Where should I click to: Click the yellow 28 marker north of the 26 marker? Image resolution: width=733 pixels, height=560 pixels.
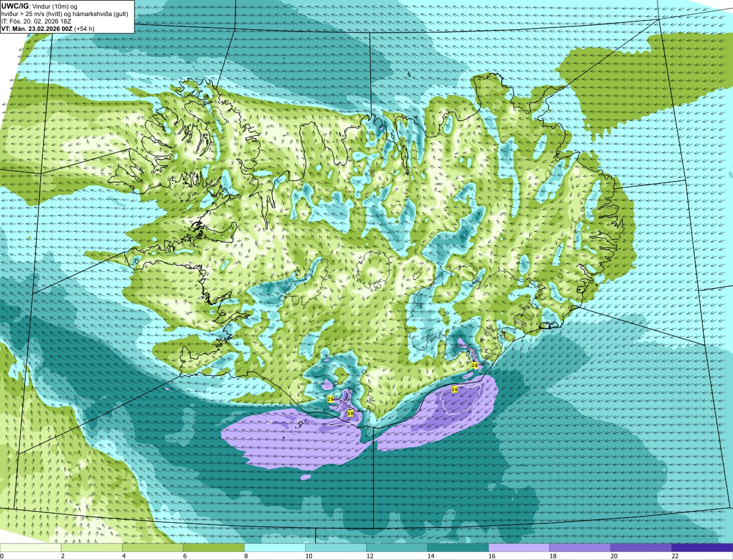475,365
